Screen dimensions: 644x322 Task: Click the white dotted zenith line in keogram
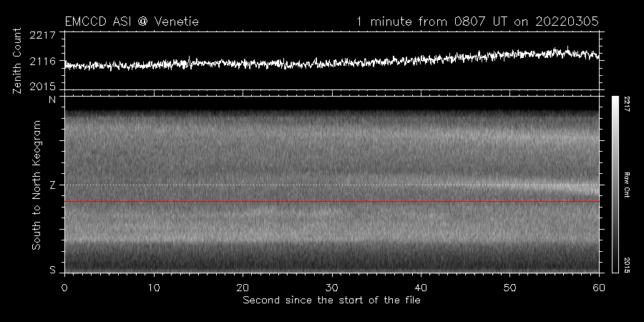[332, 185]
